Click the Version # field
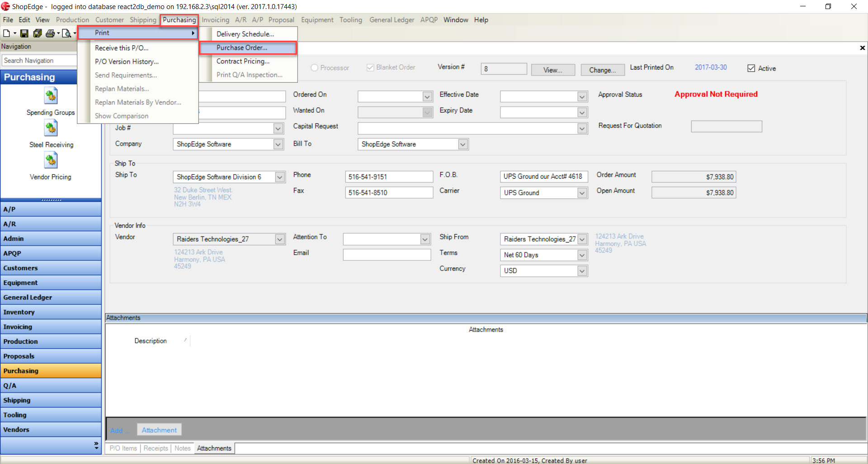This screenshot has width=868, height=464. click(504, 69)
